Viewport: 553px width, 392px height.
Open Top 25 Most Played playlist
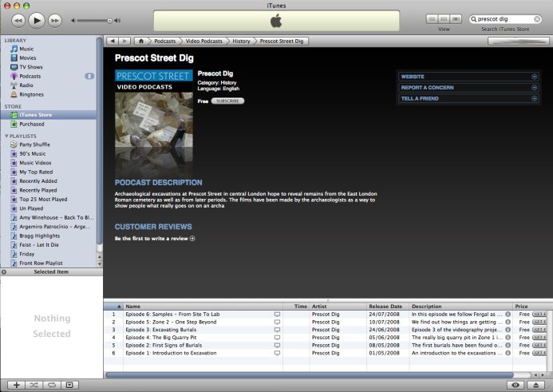[x=43, y=200]
